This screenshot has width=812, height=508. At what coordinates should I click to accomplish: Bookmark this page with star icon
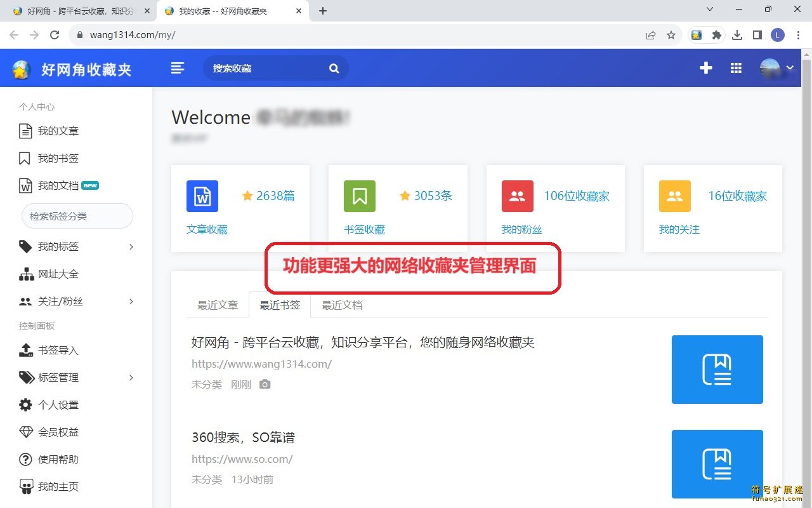671,35
